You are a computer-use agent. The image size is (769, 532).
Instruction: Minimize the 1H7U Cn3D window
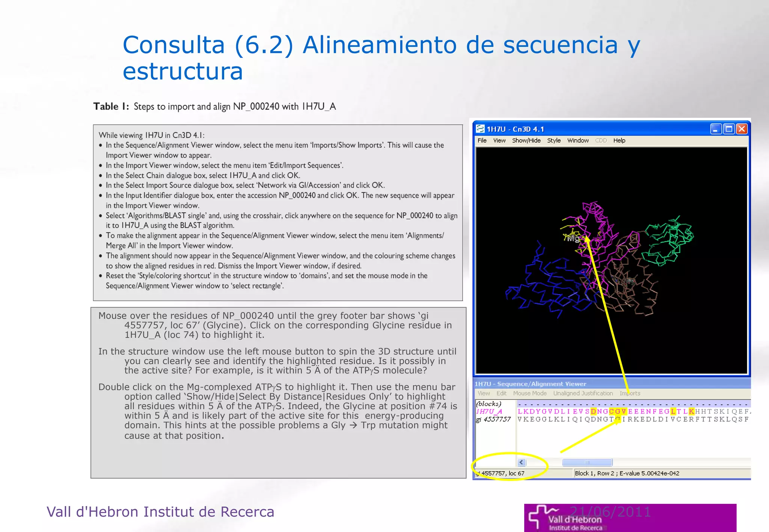point(716,129)
